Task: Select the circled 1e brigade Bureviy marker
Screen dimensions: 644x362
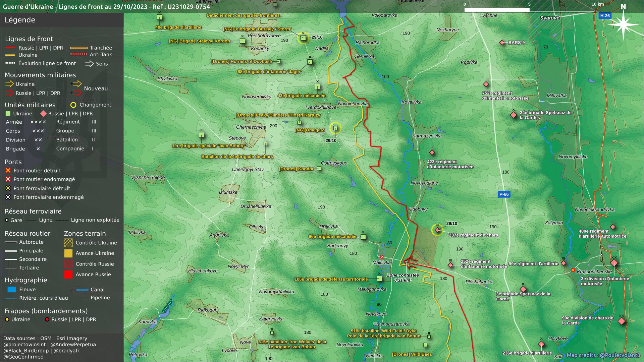Action: [x=303, y=38]
